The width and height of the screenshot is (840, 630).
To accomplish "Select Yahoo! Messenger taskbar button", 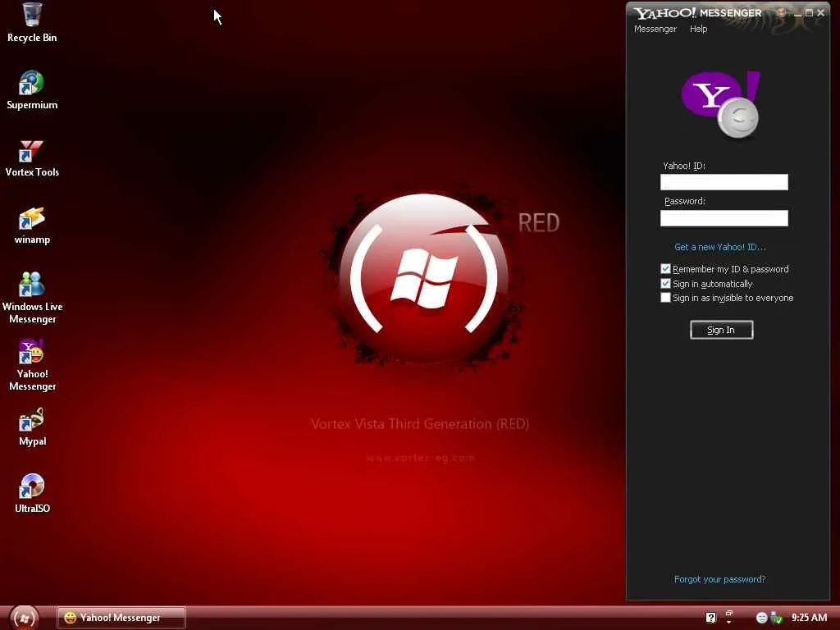I will [121, 618].
